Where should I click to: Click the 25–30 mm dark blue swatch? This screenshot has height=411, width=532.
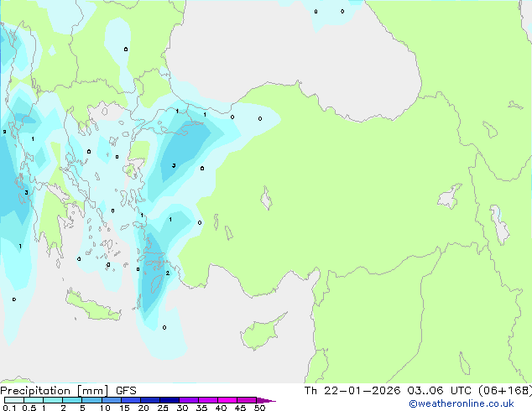pos(169,400)
